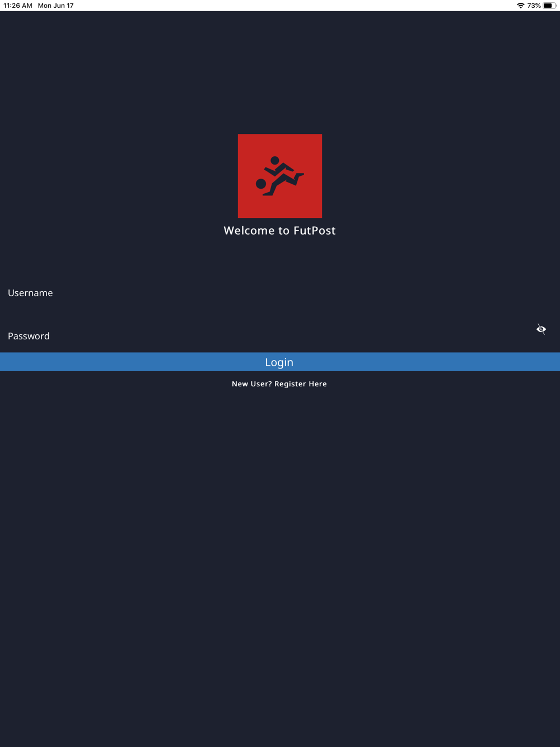The image size is (560, 747).
Task: Tap the FutPost soccer player logo
Action: click(x=280, y=176)
